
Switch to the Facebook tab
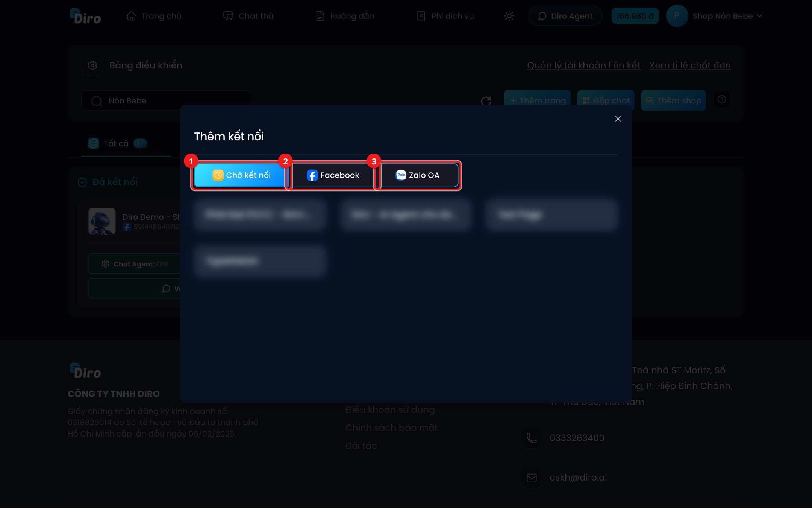(333, 175)
